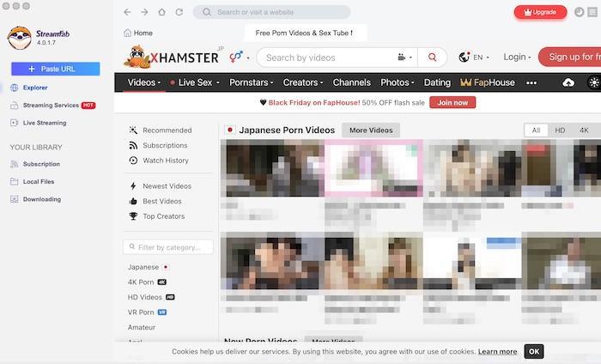601x364 pixels.
Task: Open the three-dots more menu in navbar
Action: click(x=531, y=82)
